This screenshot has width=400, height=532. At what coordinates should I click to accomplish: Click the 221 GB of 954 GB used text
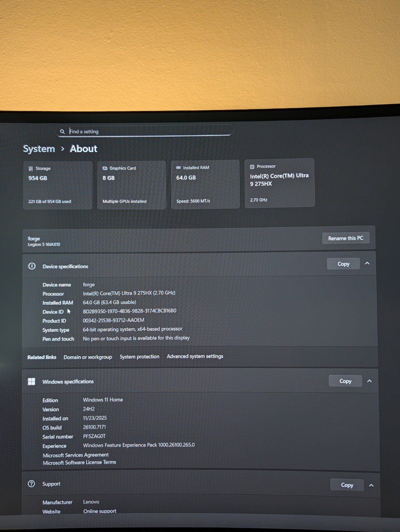coord(50,201)
